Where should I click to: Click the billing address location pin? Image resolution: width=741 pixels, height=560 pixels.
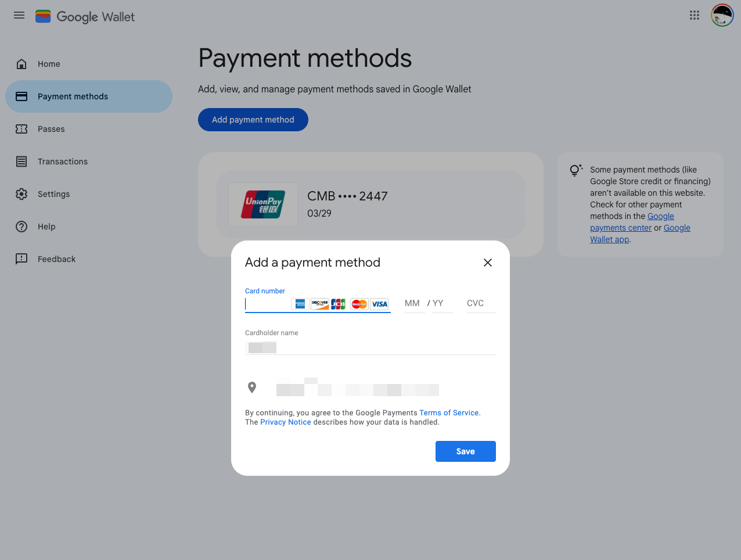point(252,387)
